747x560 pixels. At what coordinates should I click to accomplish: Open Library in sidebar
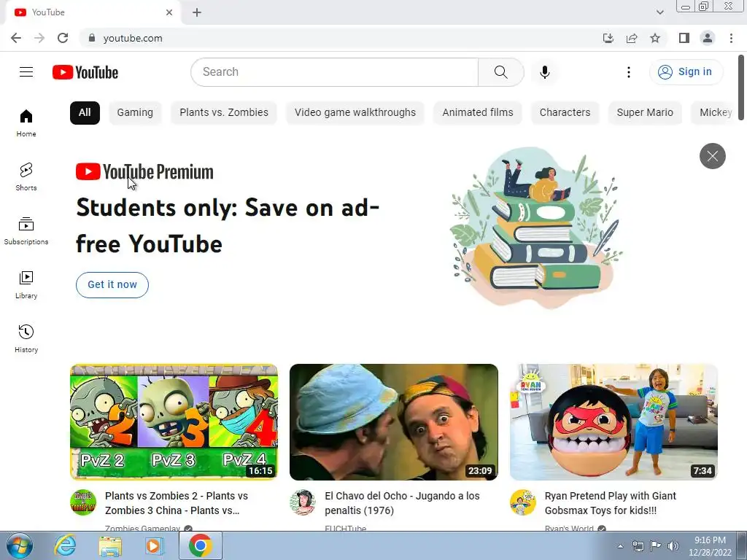tap(26, 285)
